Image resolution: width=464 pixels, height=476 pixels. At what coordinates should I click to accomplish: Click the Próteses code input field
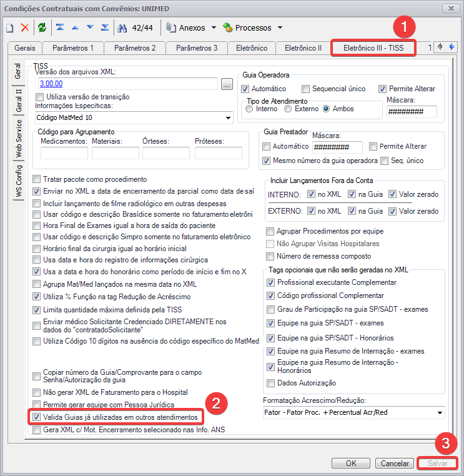pos(219,153)
